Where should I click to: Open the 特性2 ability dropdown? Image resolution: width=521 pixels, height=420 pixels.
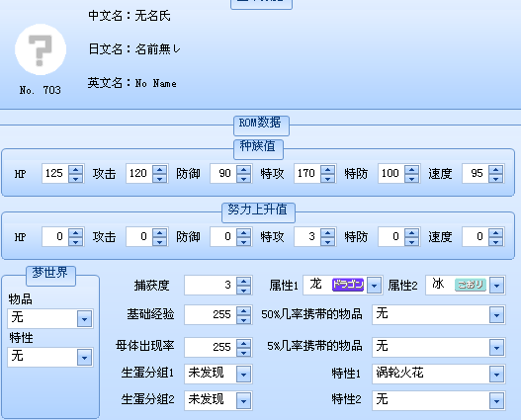coord(496,401)
